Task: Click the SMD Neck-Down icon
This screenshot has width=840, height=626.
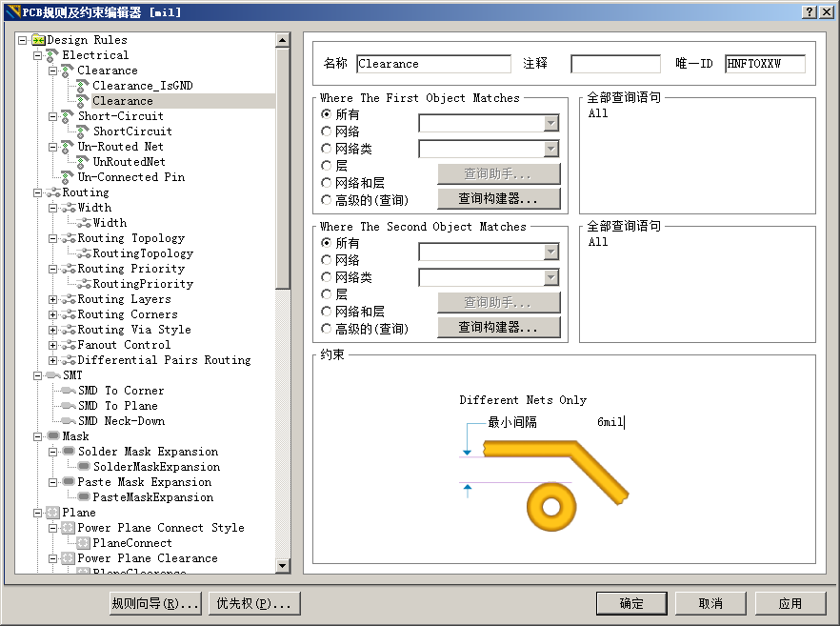Action: click(x=68, y=421)
